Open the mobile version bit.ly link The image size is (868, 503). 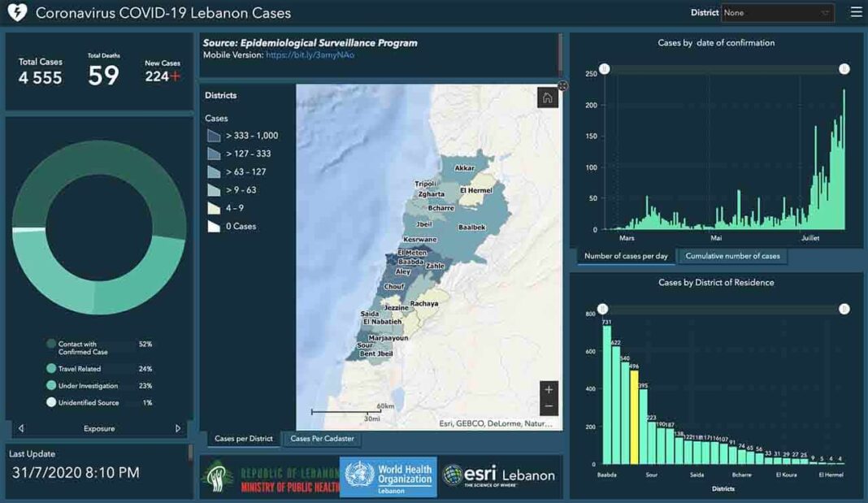click(x=310, y=55)
